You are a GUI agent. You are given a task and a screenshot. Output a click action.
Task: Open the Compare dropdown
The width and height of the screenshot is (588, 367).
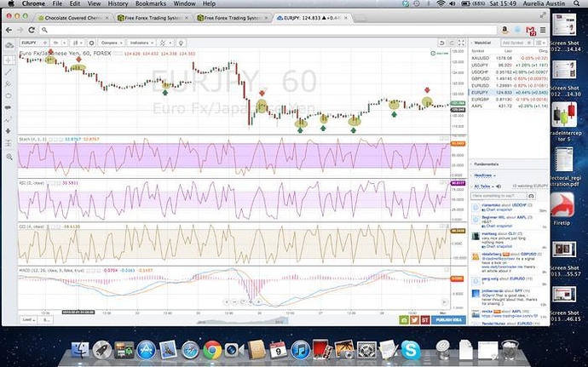[111, 43]
